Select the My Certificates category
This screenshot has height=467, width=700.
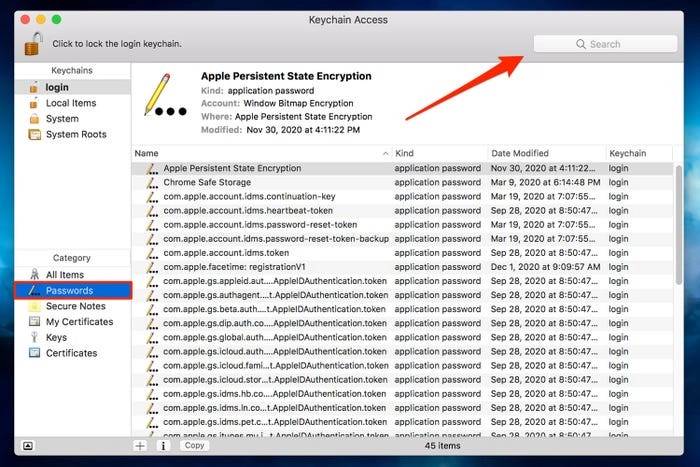click(x=79, y=322)
